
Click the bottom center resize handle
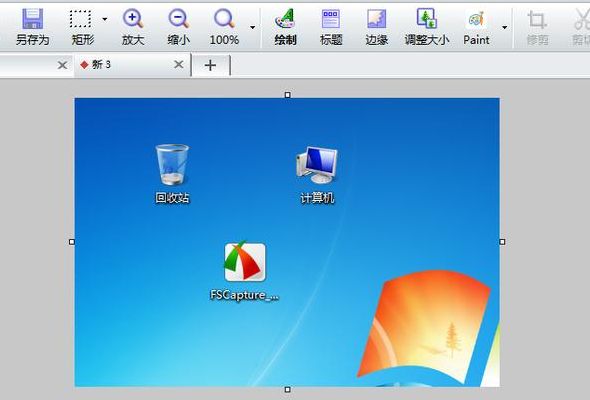tap(287, 389)
